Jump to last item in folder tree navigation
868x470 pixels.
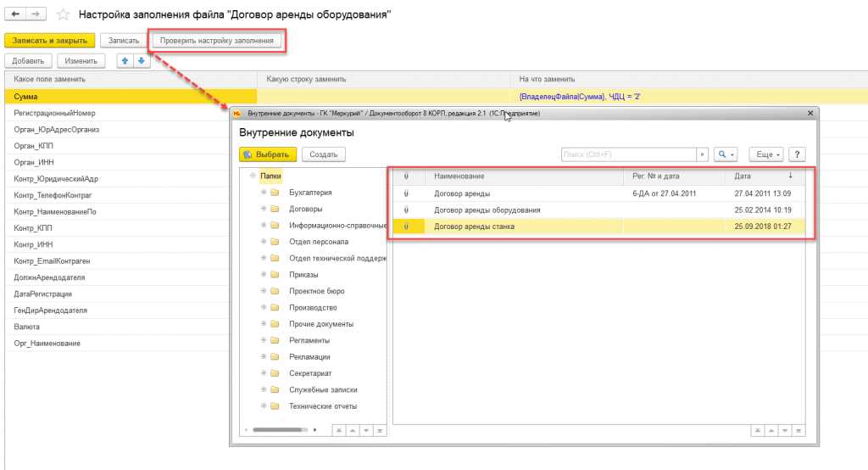[380, 431]
